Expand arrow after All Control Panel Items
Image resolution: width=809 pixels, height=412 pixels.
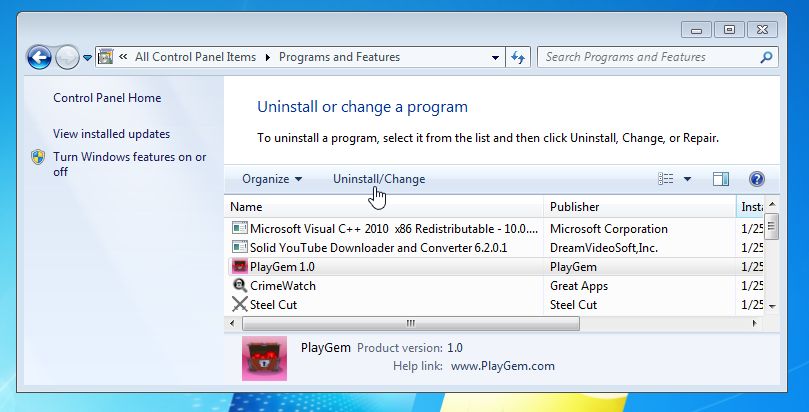(267, 57)
